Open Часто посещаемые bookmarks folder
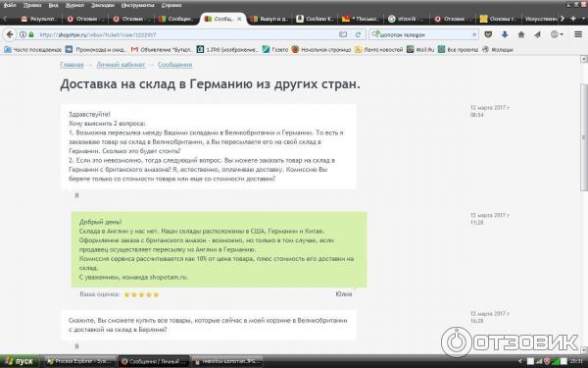Screen dimensions: 588x368 click(x=32, y=50)
